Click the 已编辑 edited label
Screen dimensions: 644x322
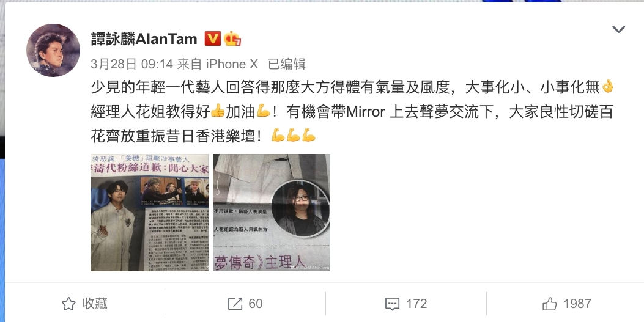(287, 64)
